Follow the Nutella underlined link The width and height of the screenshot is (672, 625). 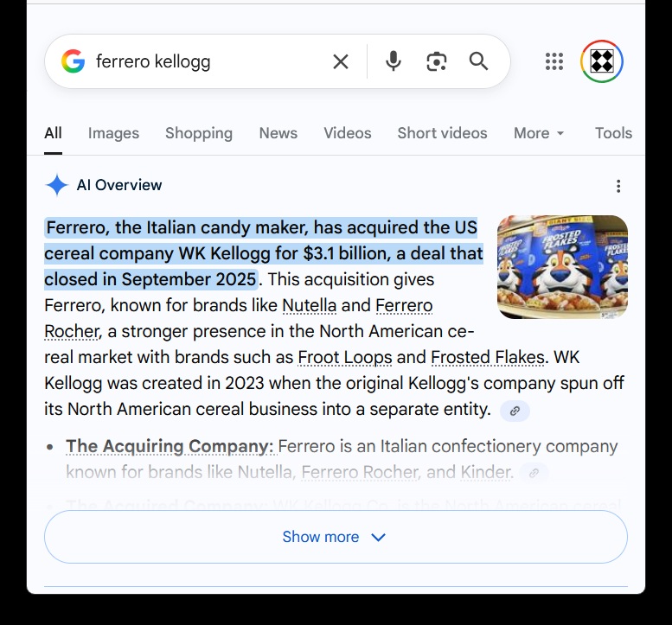click(x=310, y=306)
